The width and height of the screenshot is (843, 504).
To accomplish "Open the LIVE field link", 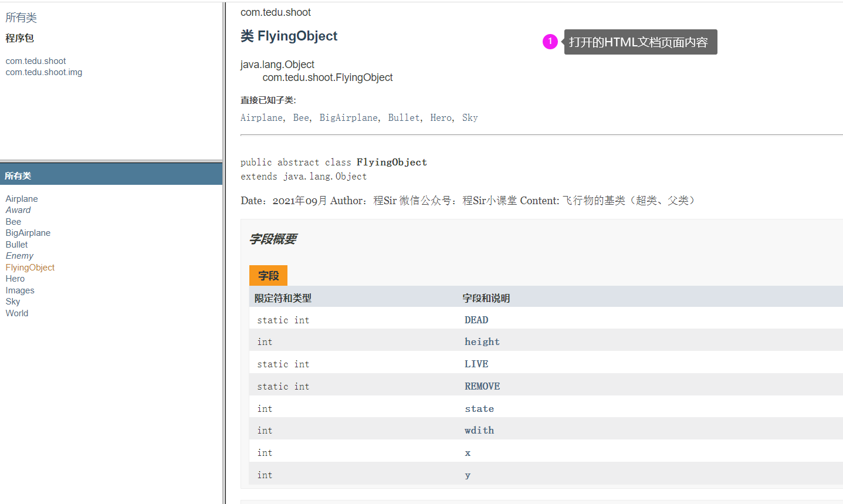I will (476, 364).
